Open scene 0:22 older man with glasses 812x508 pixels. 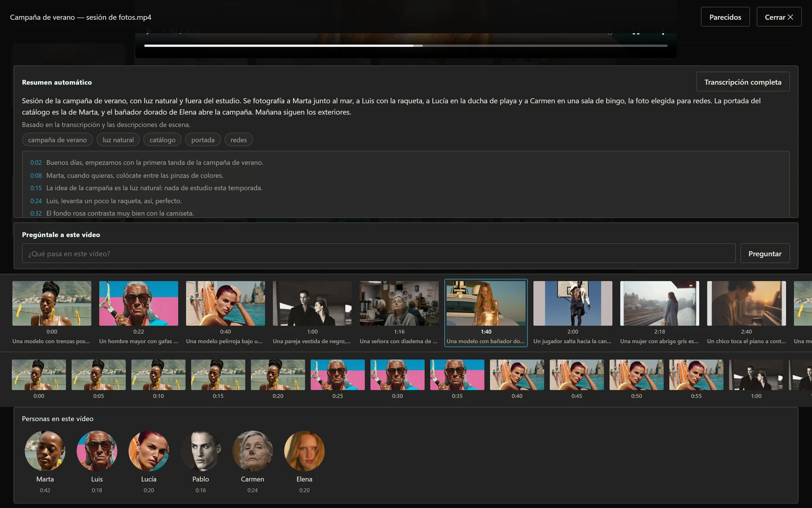pyautogui.click(x=138, y=313)
